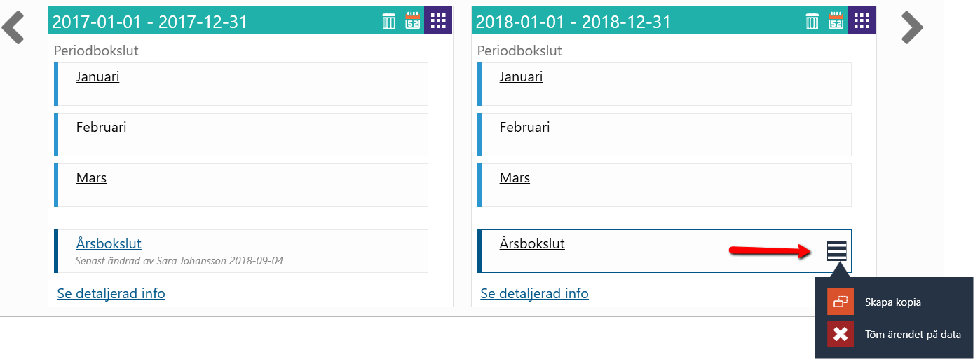This screenshot has height=362, width=980.
Task: Go to next period with right chevron
Action: pyautogui.click(x=912, y=27)
